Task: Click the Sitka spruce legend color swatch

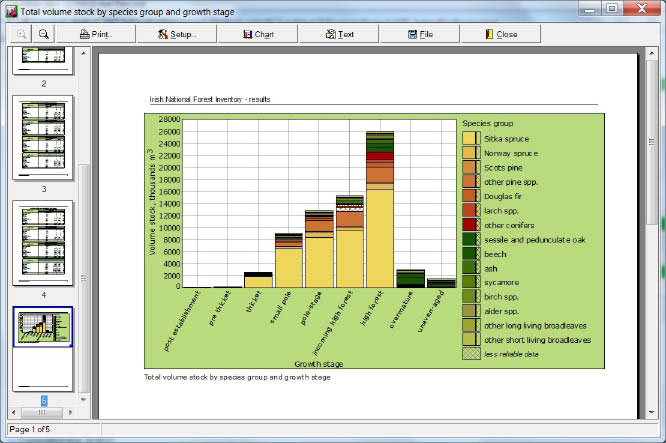Action: (470, 138)
